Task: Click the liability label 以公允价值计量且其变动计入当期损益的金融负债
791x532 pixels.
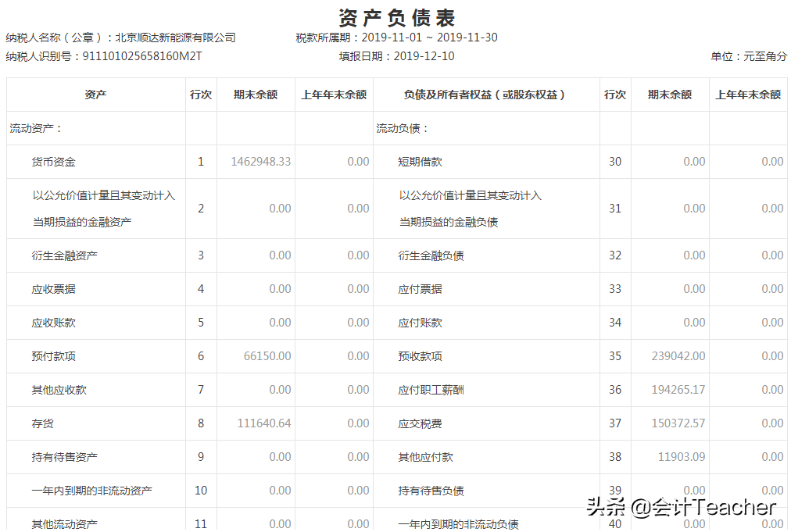Action: tap(471, 209)
